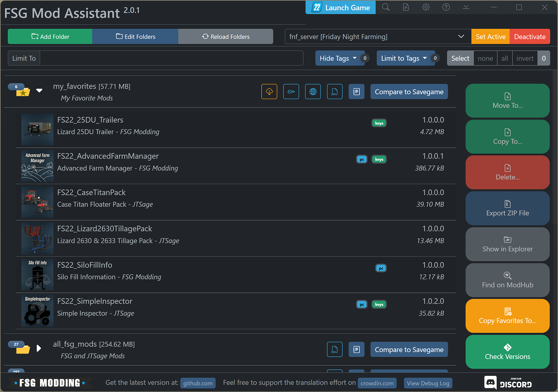Open the github.com link

pyautogui.click(x=198, y=383)
